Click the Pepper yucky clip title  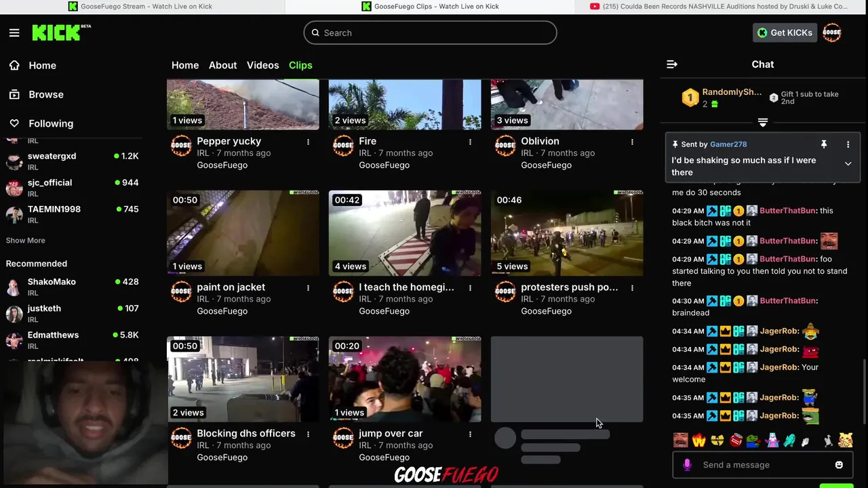(x=229, y=142)
